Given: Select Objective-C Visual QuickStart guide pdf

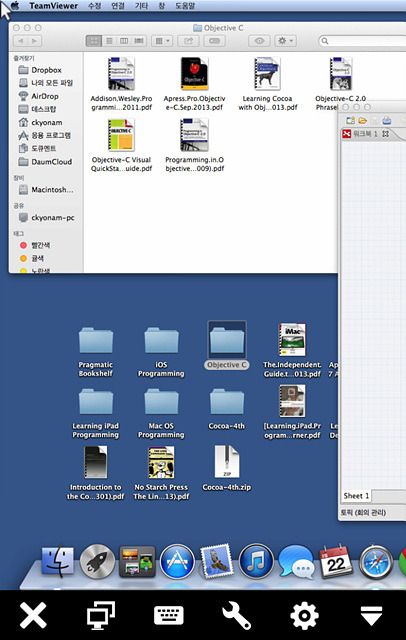Looking at the screenshot, I should [x=121, y=146].
